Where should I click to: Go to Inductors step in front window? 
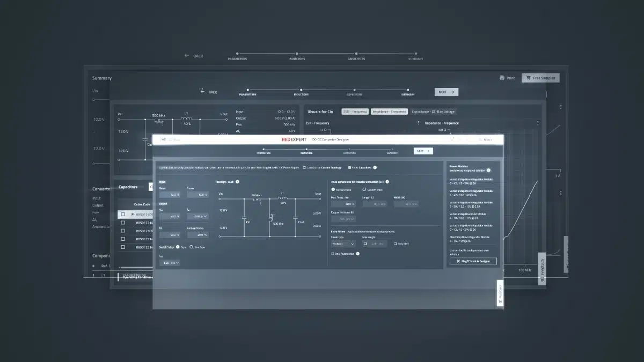[306, 153]
